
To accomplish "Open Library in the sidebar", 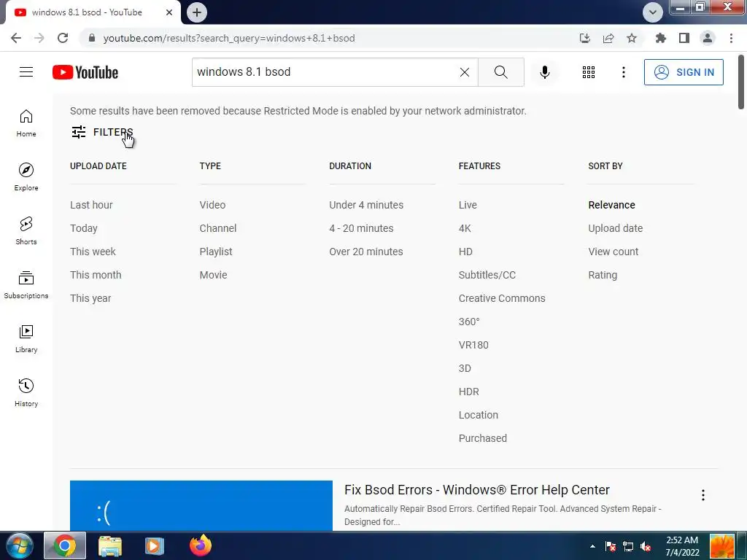I will tap(26, 338).
